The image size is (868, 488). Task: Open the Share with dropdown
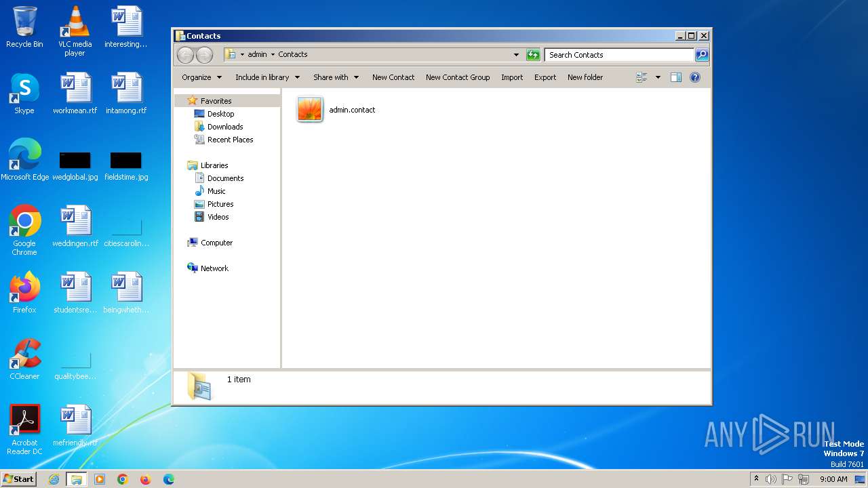tap(336, 77)
